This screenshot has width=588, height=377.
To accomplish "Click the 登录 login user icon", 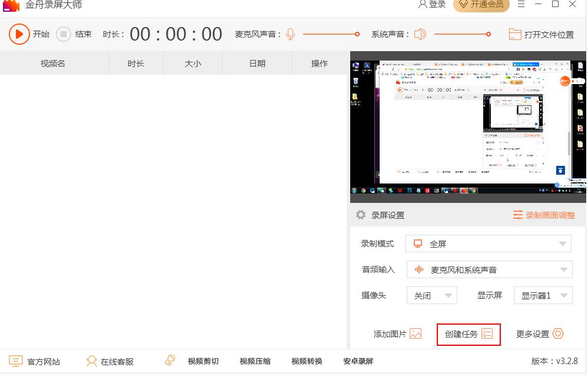I will [423, 5].
